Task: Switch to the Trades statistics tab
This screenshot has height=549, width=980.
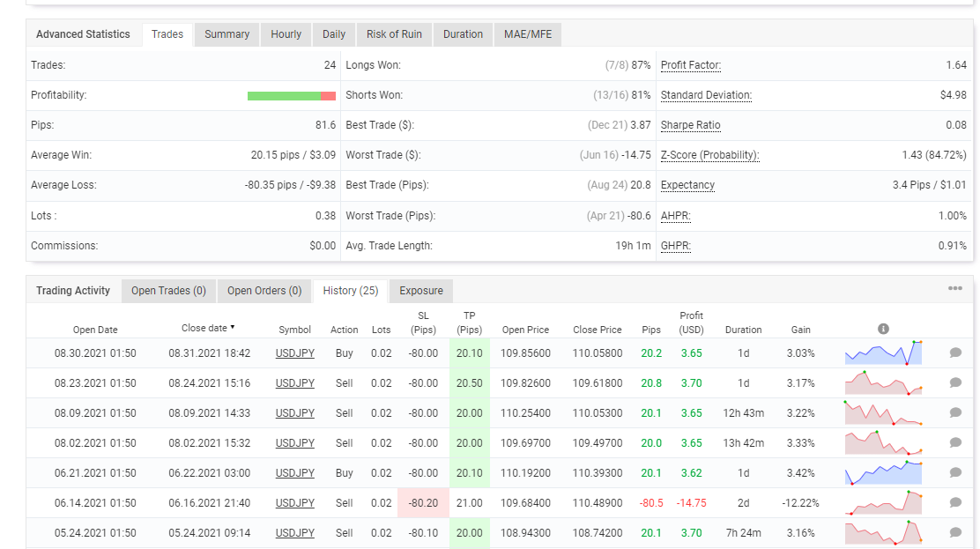Action: [167, 34]
